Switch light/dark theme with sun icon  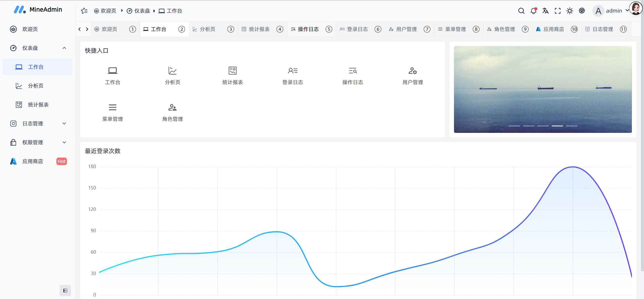pyautogui.click(x=570, y=11)
